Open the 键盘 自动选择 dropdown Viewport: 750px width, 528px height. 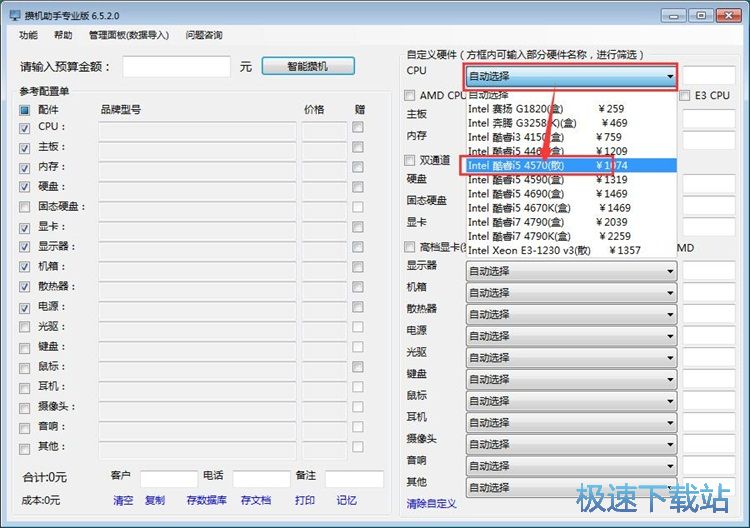(571, 379)
